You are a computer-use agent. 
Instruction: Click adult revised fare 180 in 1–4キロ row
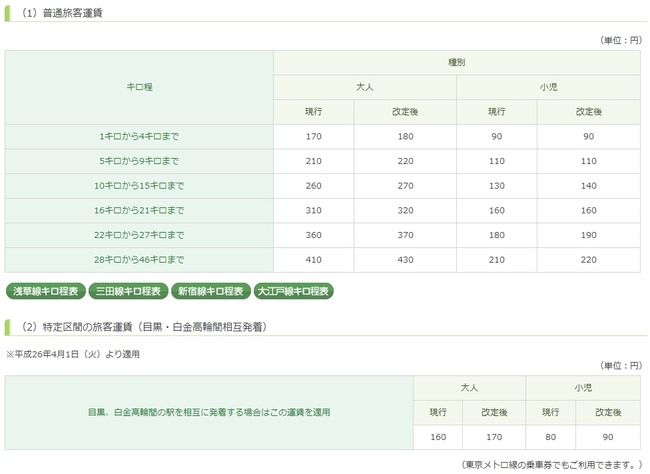[x=405, y=136]
